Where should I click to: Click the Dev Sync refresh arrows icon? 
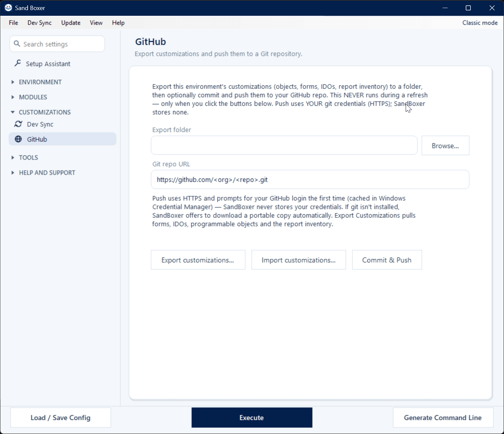coord(18,124)
